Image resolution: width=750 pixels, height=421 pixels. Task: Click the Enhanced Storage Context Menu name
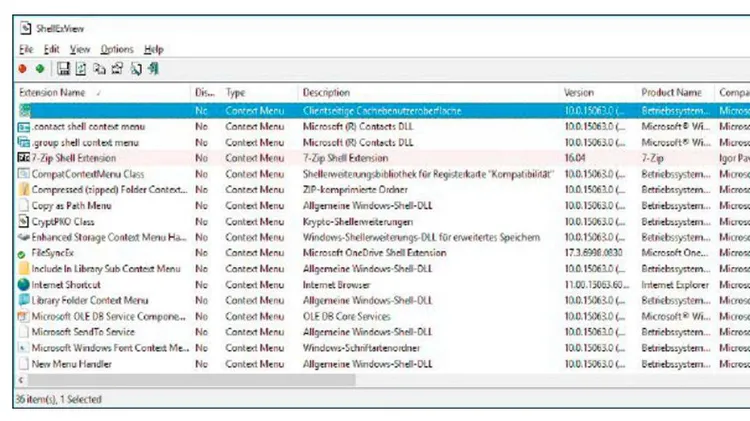point(109,237)
